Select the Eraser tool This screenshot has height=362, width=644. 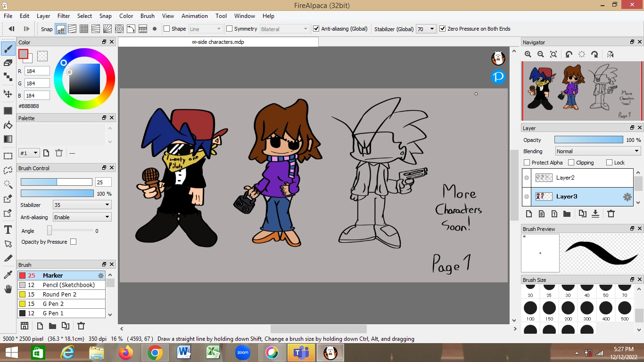click(x=8, y=62)
